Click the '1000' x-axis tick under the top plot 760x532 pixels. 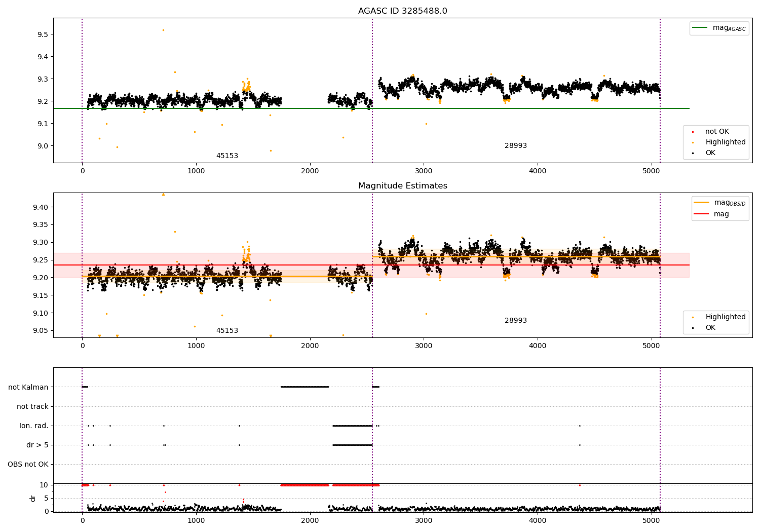pos(196,171)
